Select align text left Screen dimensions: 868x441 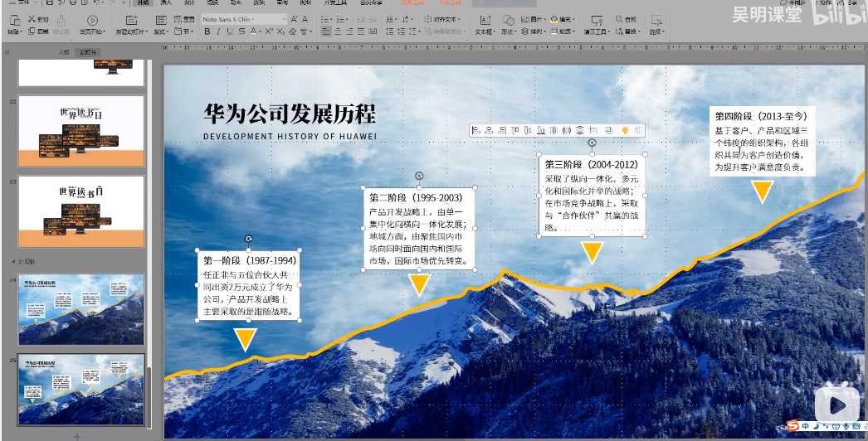tap(327, 31)
